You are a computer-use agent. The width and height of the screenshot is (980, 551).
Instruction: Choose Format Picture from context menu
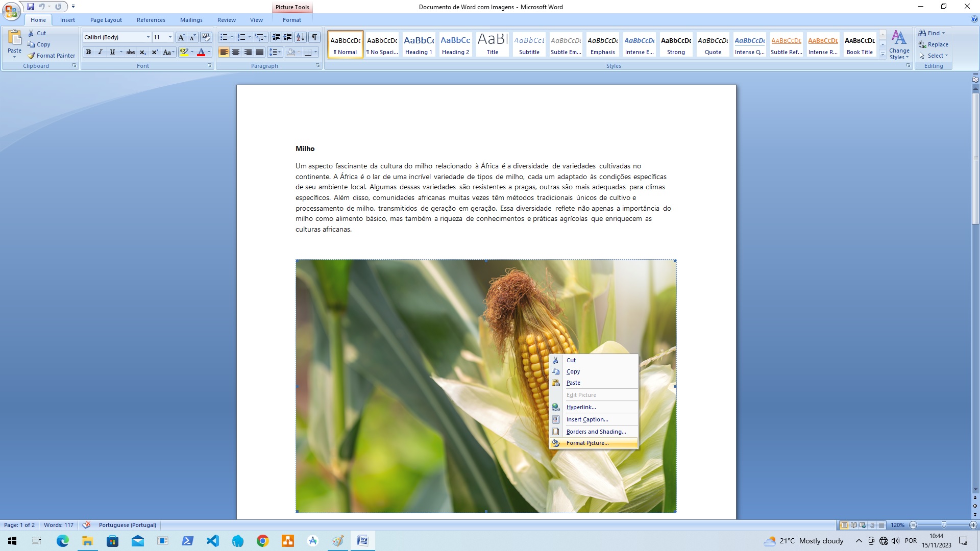594,443
